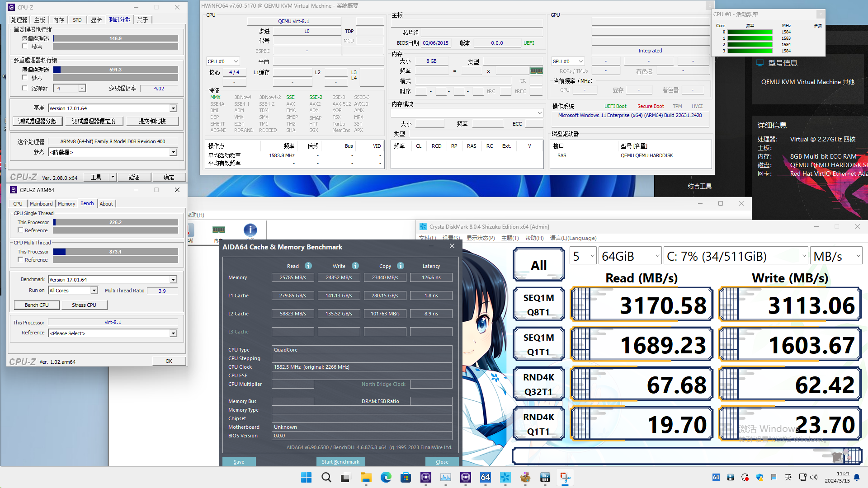
Task: Enable the 线程数 checkbox in CPU-Z
Action: (x=25, y=88)
